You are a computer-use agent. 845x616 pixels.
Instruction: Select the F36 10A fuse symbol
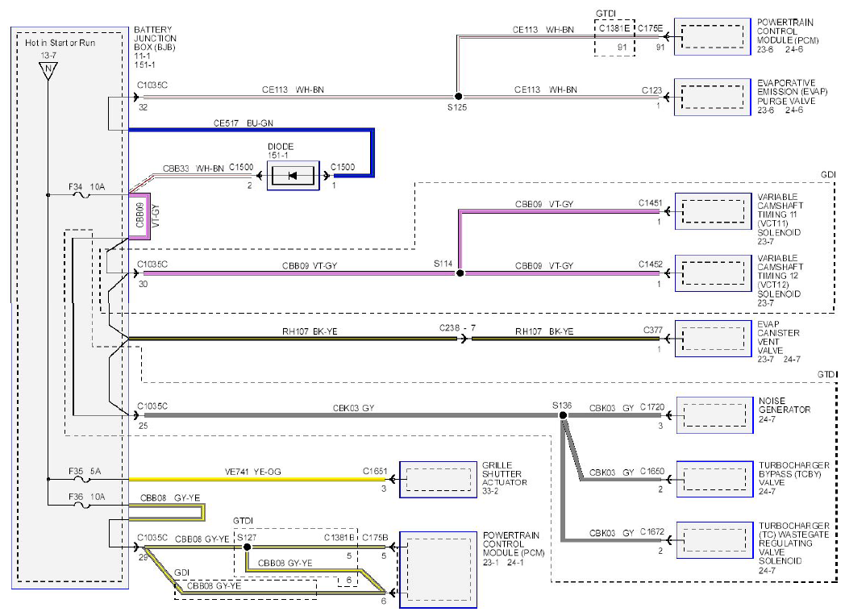pos(82,505)
